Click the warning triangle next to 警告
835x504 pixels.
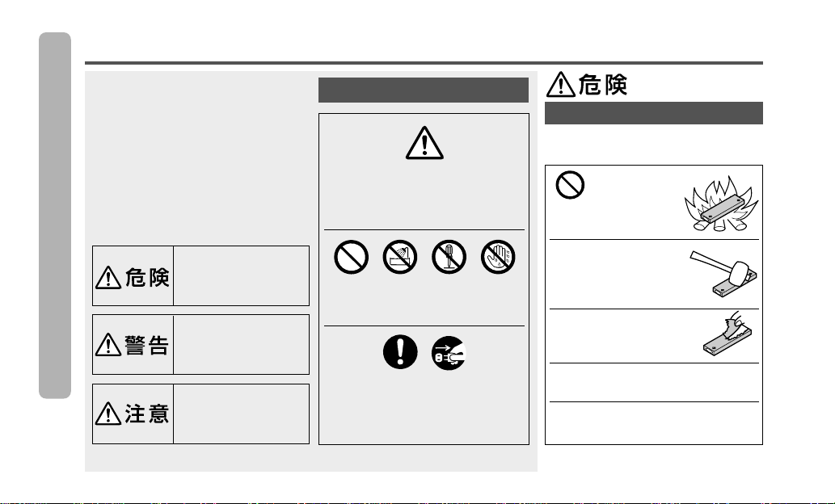click(x=108, y=345)
